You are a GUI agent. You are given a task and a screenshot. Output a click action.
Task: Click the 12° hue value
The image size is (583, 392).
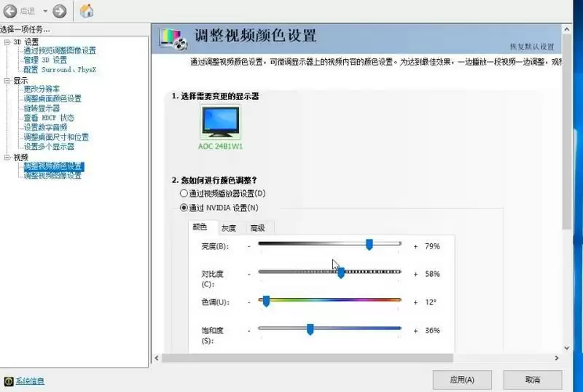click(x=431, y=302)
